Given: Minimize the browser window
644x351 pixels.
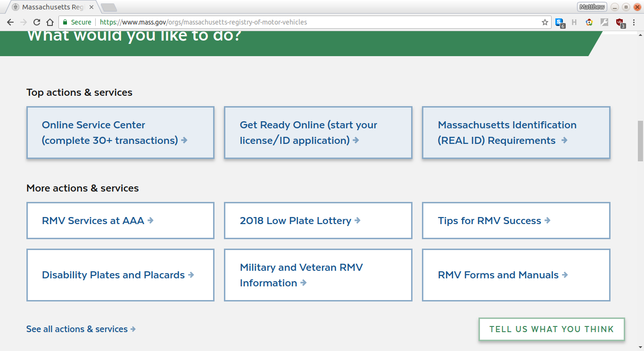Looking at the screenshot, I should coord(615,7).
